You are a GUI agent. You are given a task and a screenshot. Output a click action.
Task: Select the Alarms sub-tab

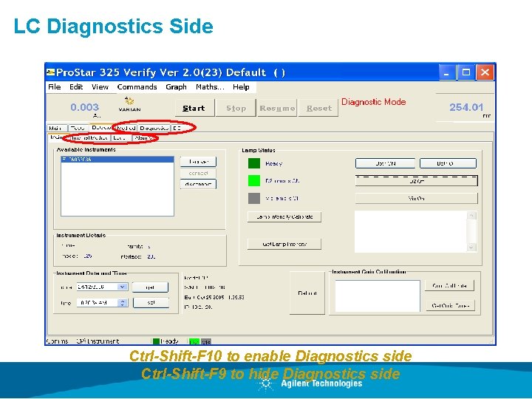[x=143, y=137]
